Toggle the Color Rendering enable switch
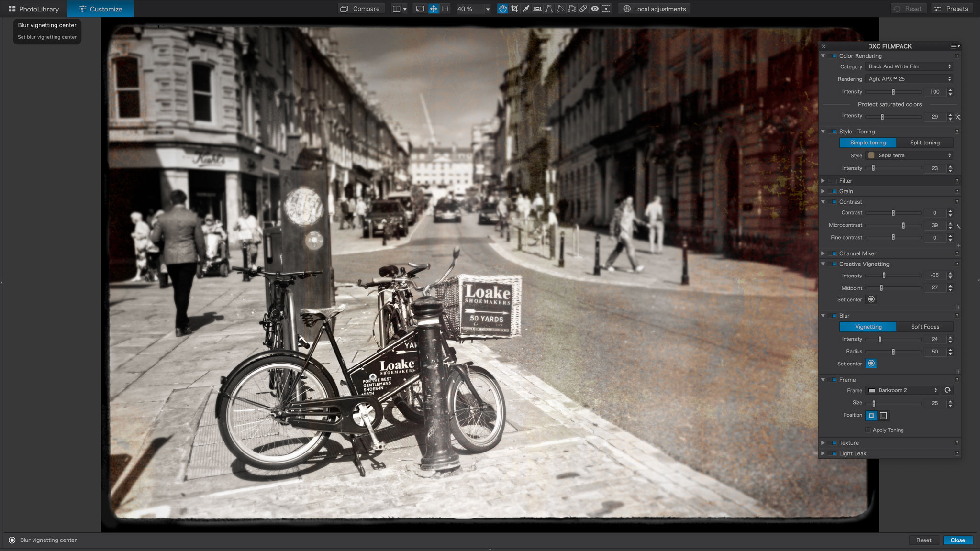The width and height of the screenshot is (980, 551). [833, 56]
